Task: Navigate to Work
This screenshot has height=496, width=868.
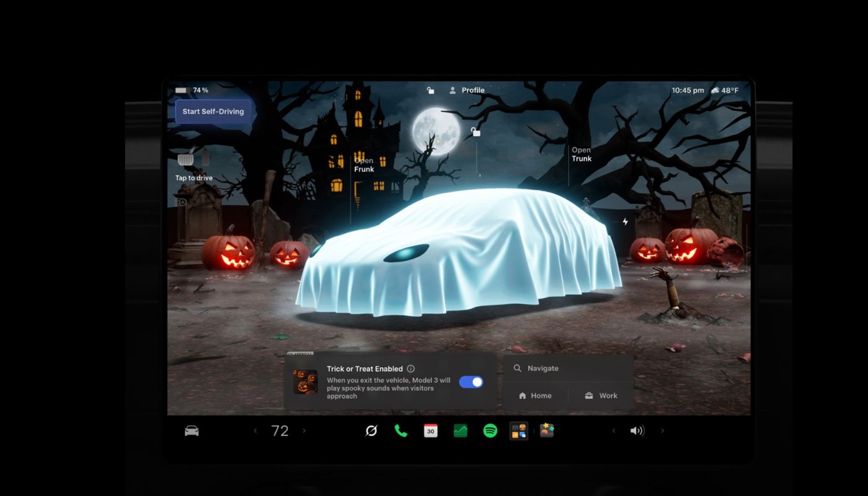Action: coord(601,396)
